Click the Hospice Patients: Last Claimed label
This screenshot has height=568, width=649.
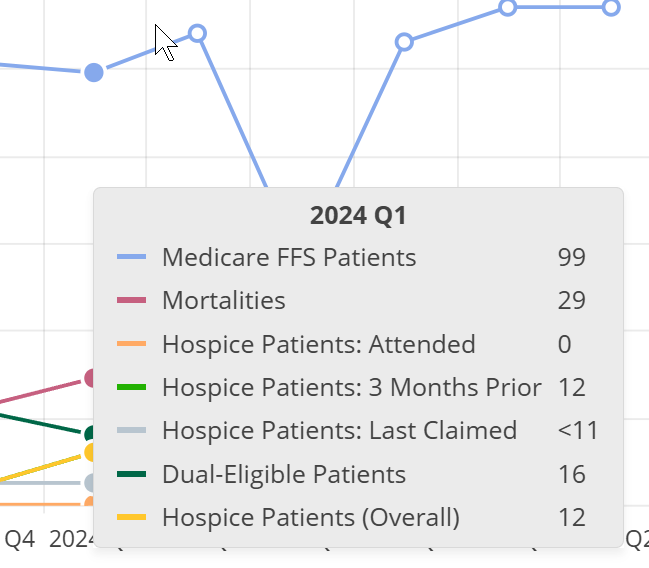click(339, 431)
